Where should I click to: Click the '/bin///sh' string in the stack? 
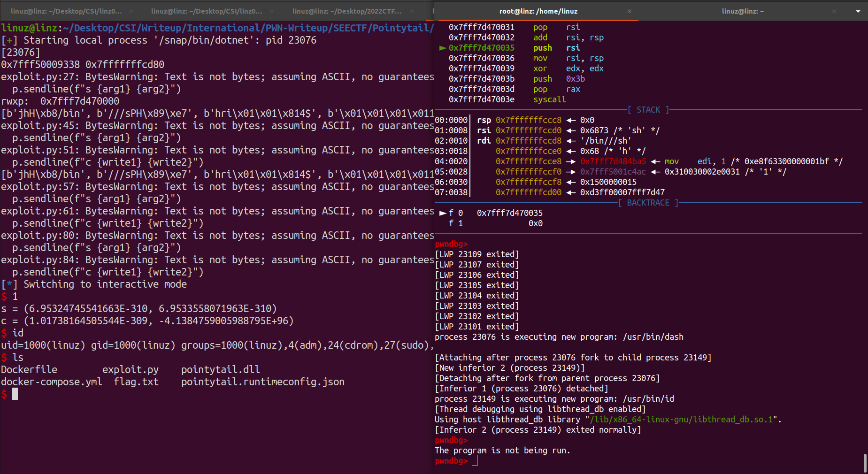[x=606, y=141]
